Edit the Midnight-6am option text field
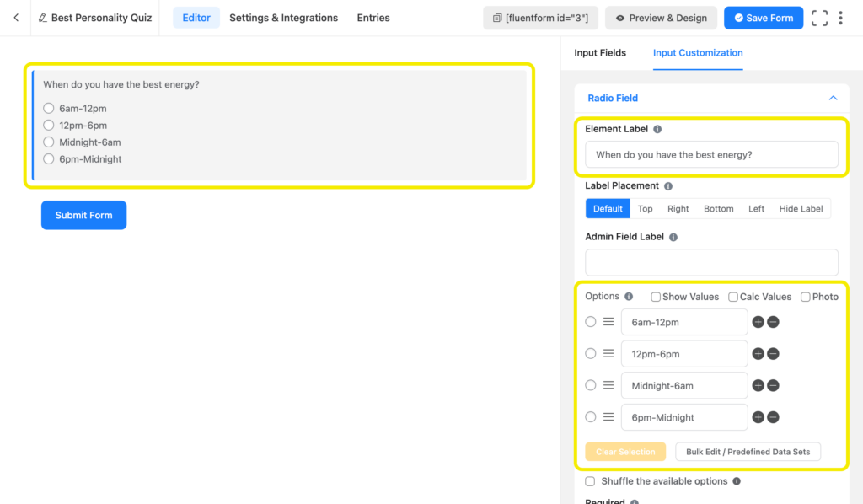 coord(684,386)
